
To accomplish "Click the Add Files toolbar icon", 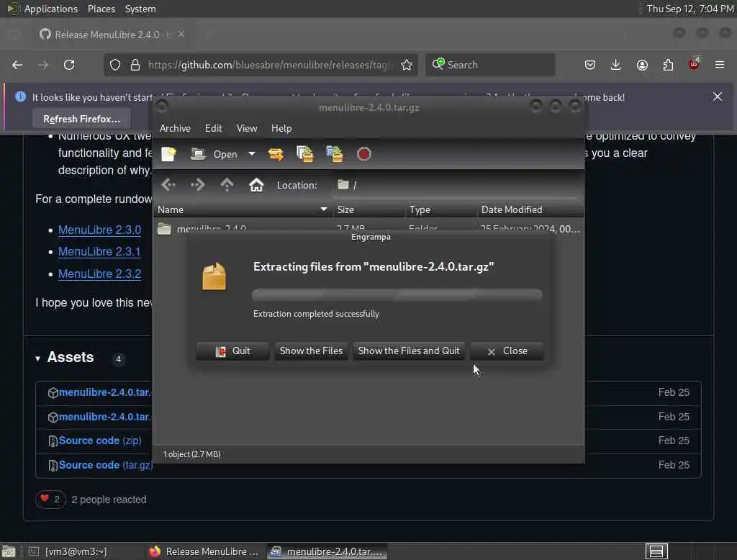I will [304, 154].
